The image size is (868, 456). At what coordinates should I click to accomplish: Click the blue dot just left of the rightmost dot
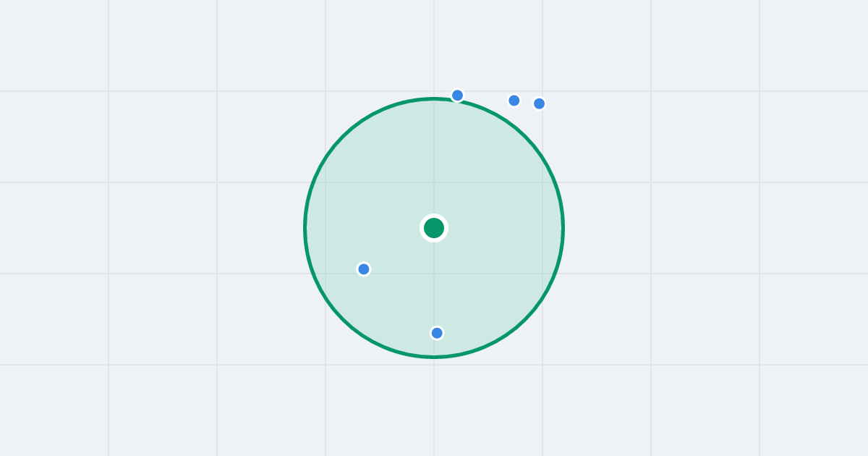pos(514,101)
